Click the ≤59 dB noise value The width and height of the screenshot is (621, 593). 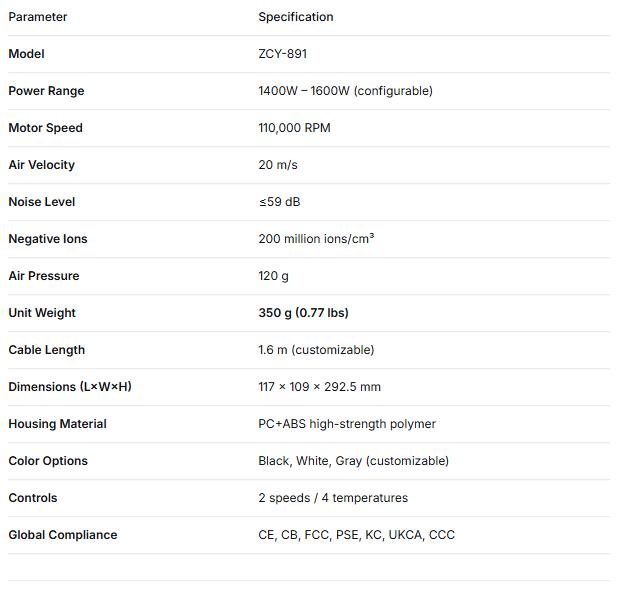point(279,202)
